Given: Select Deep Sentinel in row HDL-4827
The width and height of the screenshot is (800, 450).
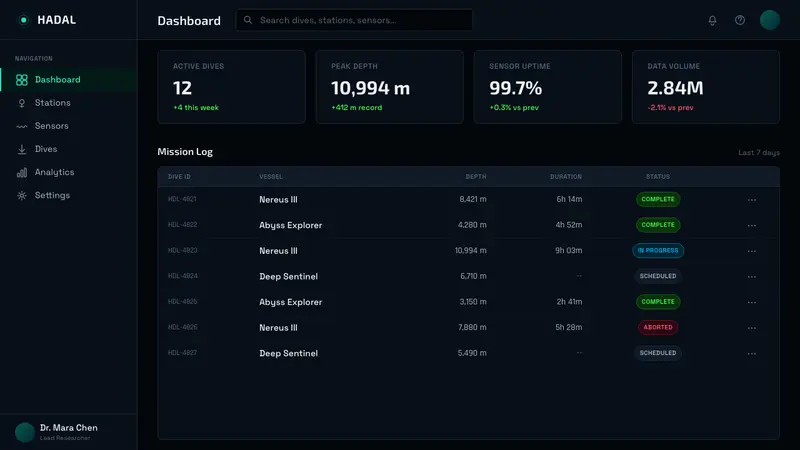Looking at the screenshot, I should [288, 353].
